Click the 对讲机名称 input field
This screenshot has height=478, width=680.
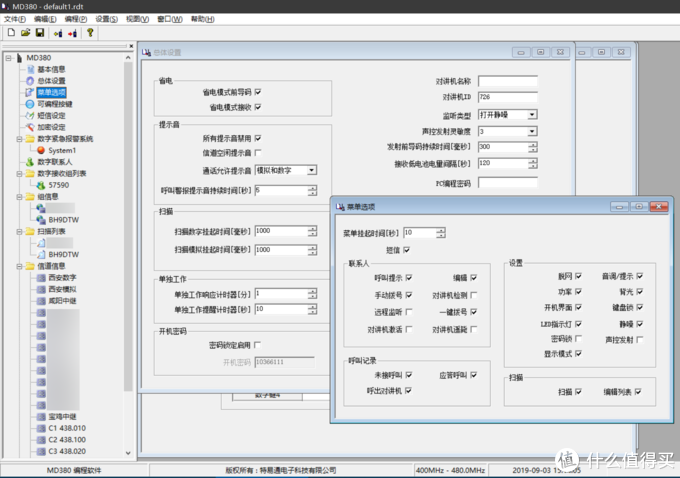tap(507, 81)
